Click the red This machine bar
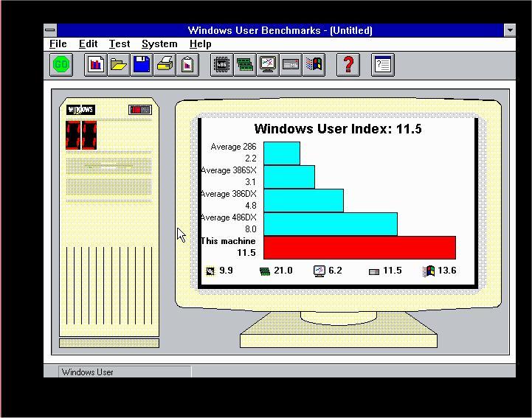 (359, 248)
